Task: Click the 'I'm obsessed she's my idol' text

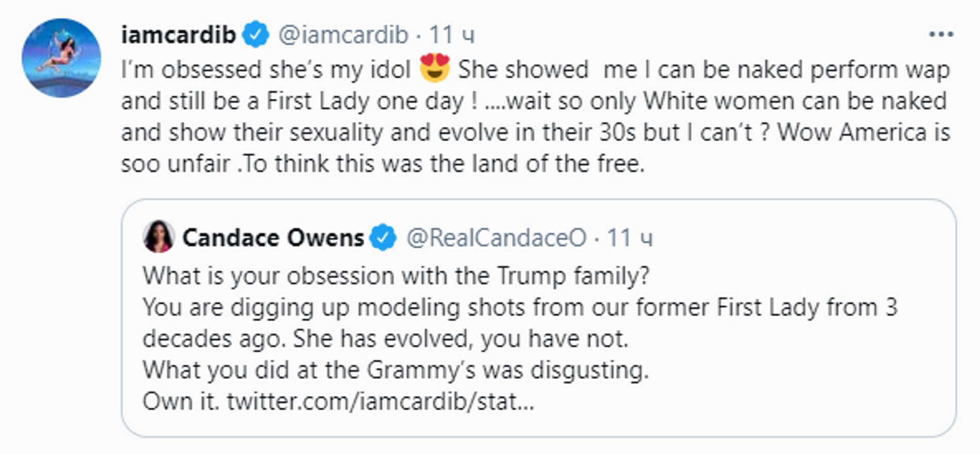Action: coord(266,70)
